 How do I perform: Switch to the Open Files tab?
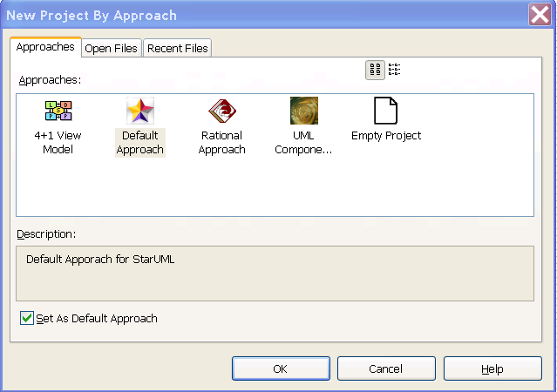click(x=112, y=48)
